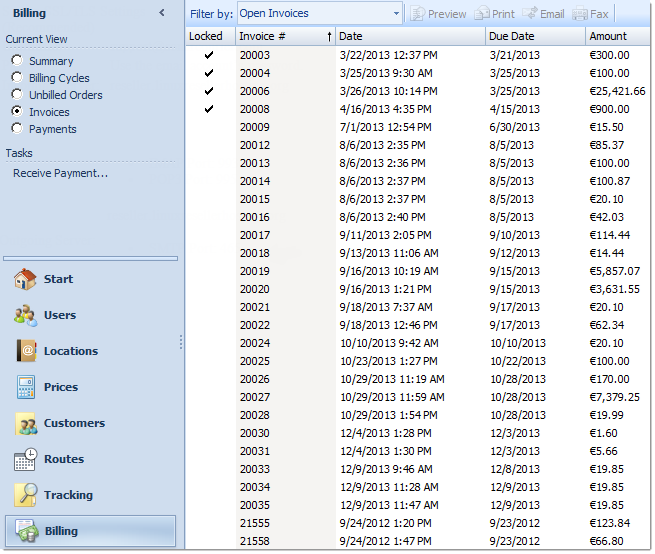Click amount €25,421.66

click(617, 91)
